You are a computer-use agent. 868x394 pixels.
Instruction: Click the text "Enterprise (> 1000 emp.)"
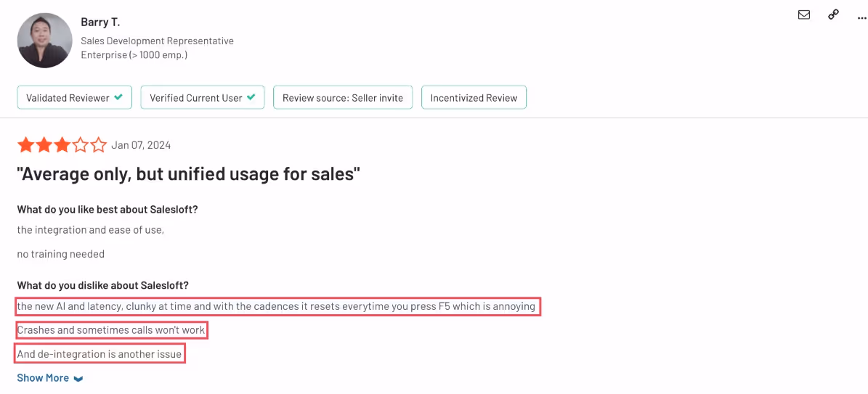point(134,55)
